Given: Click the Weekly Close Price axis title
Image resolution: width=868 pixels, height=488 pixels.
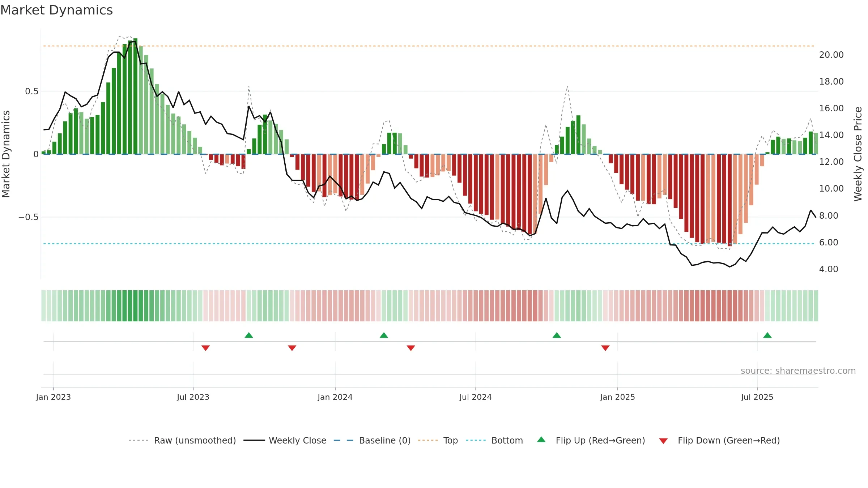Looking at the screenshot, I should pos(858,154).
